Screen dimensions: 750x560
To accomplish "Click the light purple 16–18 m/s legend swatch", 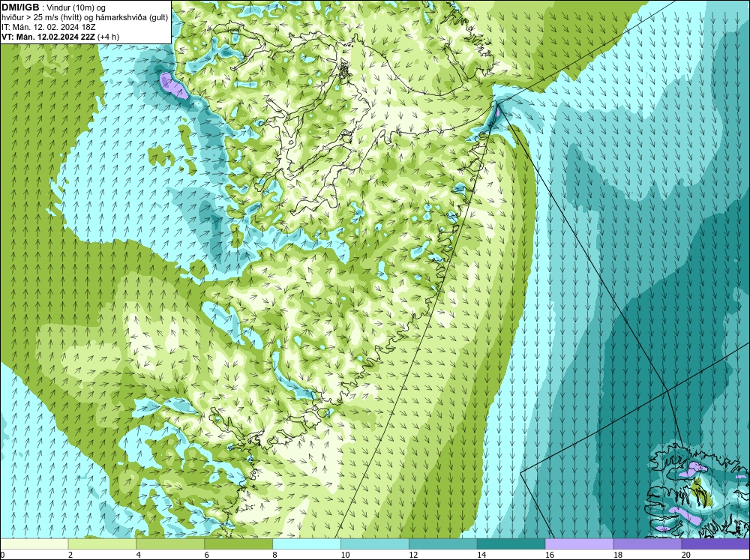I will coord(579,544).
